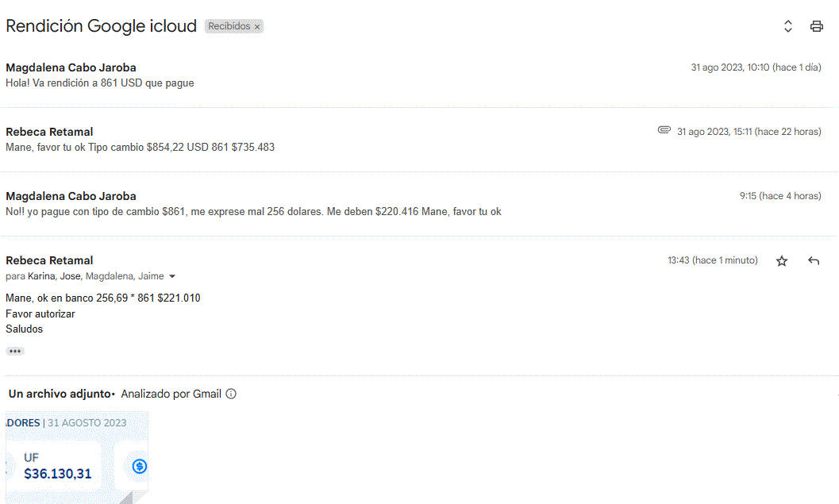Click Un archivo adjunto heading
839x504 pixels.
click(60, 394)
